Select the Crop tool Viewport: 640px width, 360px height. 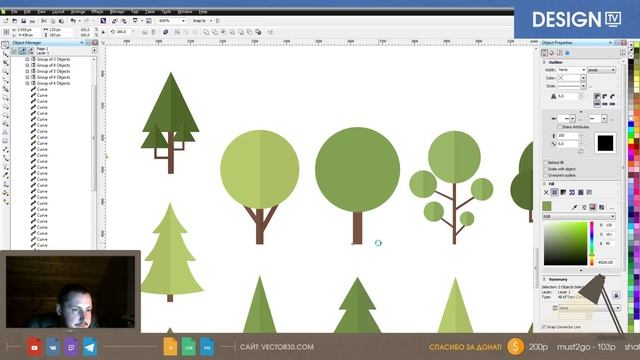pos(5,63)
